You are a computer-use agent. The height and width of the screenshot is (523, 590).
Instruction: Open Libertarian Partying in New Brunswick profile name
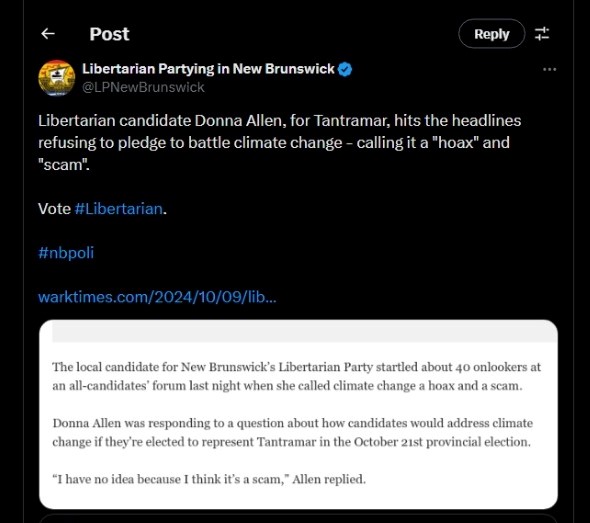pos(208,69)
